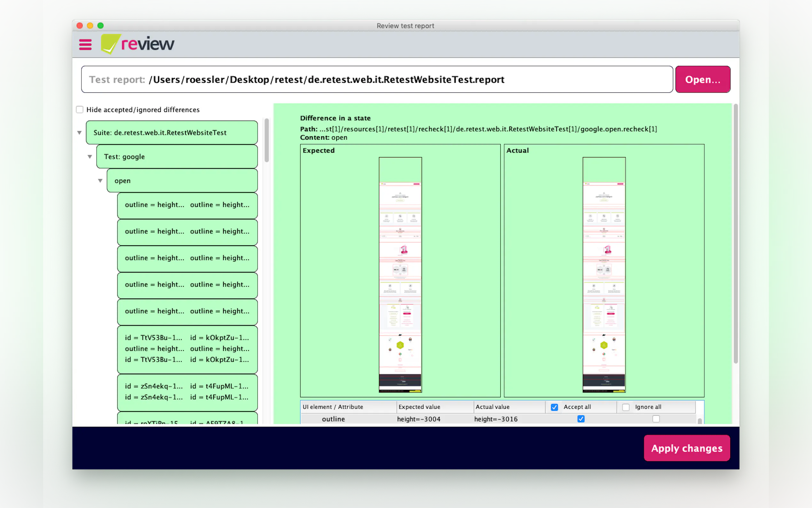Open the hamburger menu icon
The width and height of the screenshot is (812, 508).
coord(85,44)
